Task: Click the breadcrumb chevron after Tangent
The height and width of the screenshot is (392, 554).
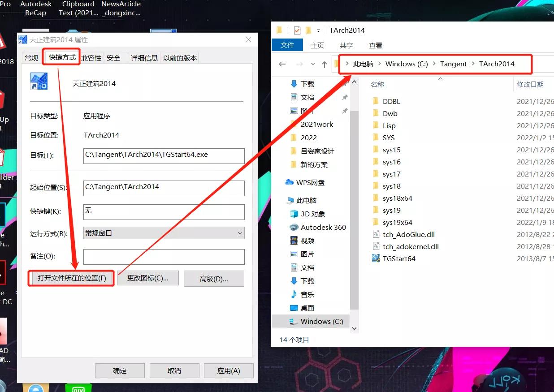Action: pos(473,64)
